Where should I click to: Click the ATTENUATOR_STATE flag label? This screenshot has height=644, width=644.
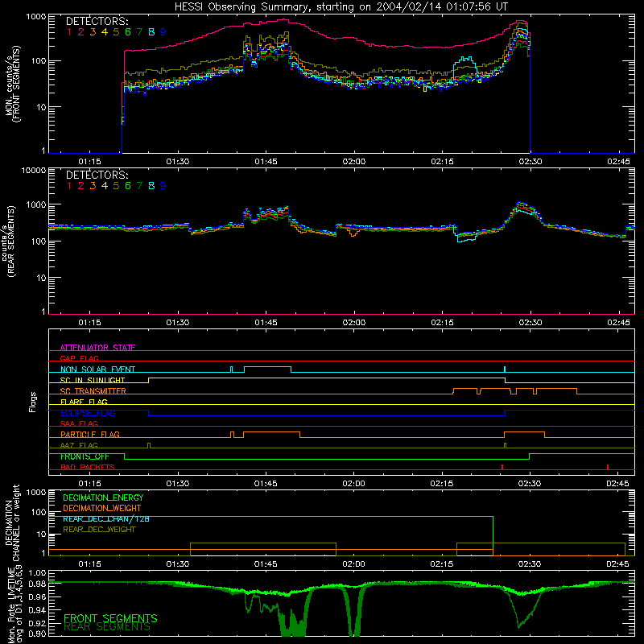click(97, 348)
